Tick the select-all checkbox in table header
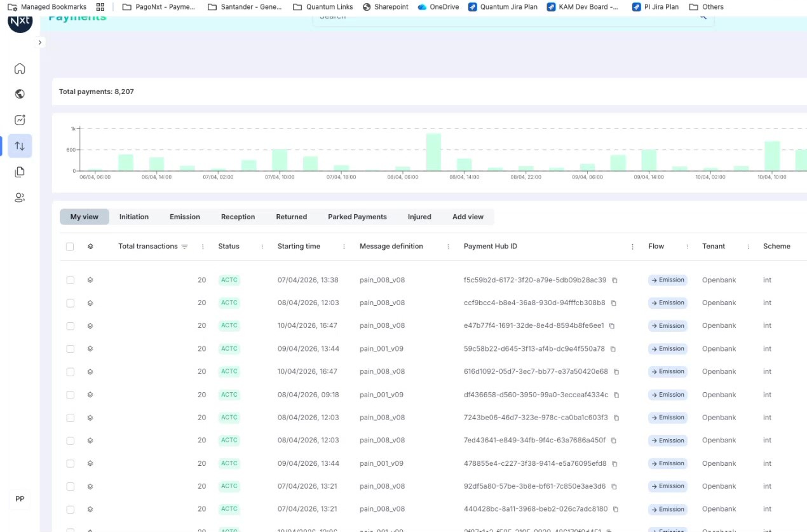This screenshot has height=532, width=807. (x=70, y=247)
